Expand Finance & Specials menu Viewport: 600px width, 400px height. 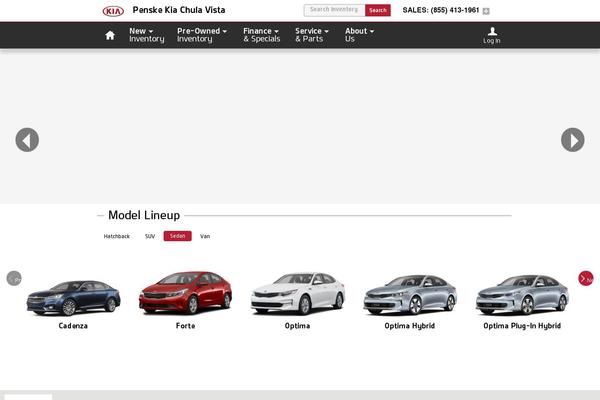tap(262, 35)
